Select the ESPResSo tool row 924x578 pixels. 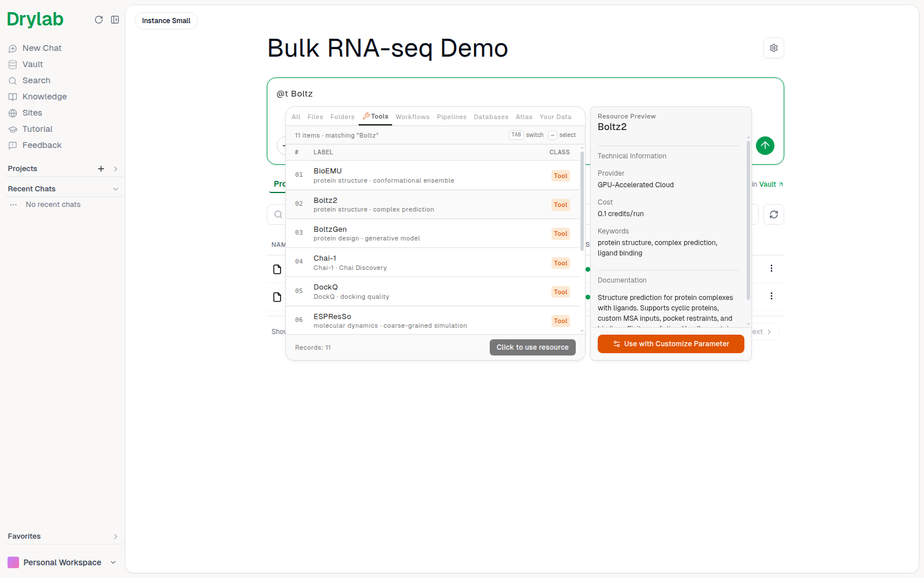tap(433, 320)
